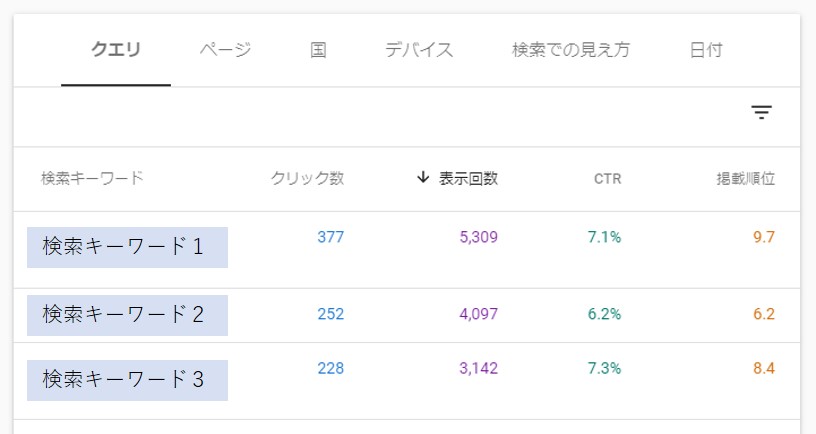Open the 検索での見え方 tab
The image size is (816, 434).
point(571,50)
